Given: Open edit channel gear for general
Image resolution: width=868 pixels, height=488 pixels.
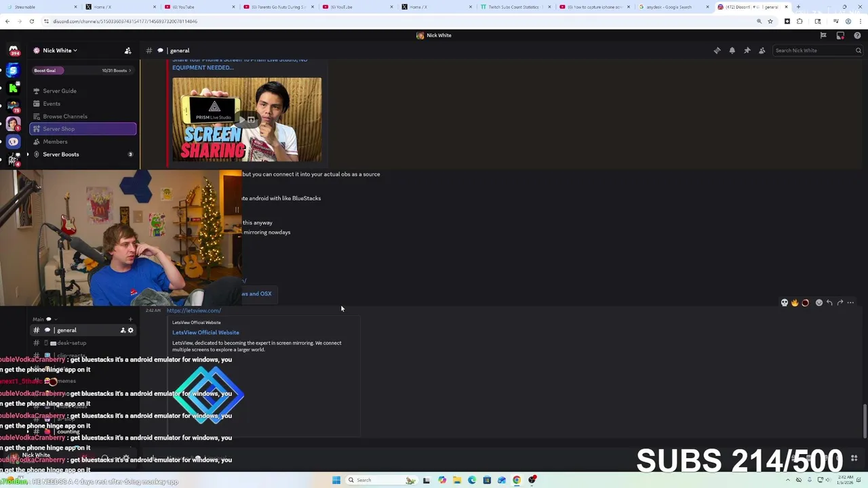Looking at the screenshot, I should tap(131, 330).
